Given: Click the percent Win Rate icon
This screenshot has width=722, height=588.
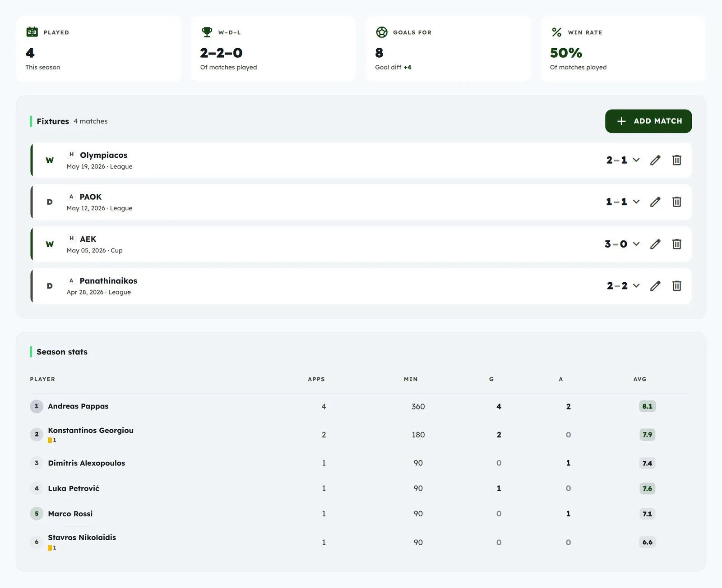Looking at the screenshot, I should point(556,32).
